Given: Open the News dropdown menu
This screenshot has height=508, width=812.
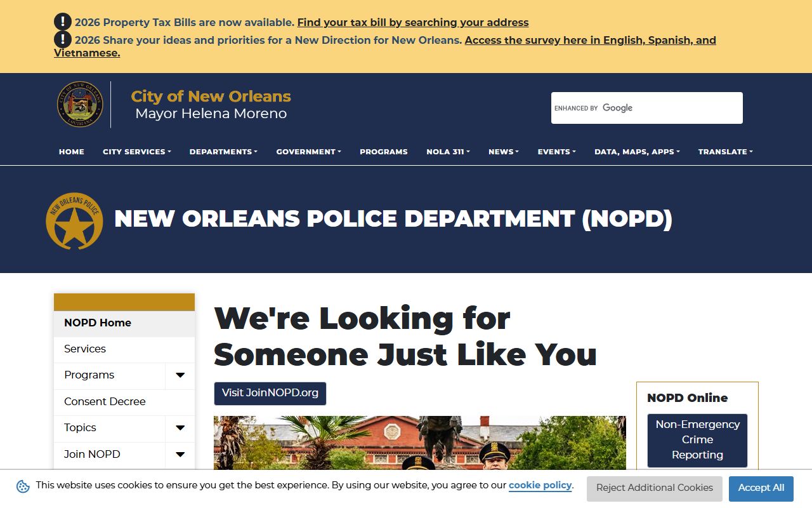Looking at the screenshot, I should tap(504, 152).
